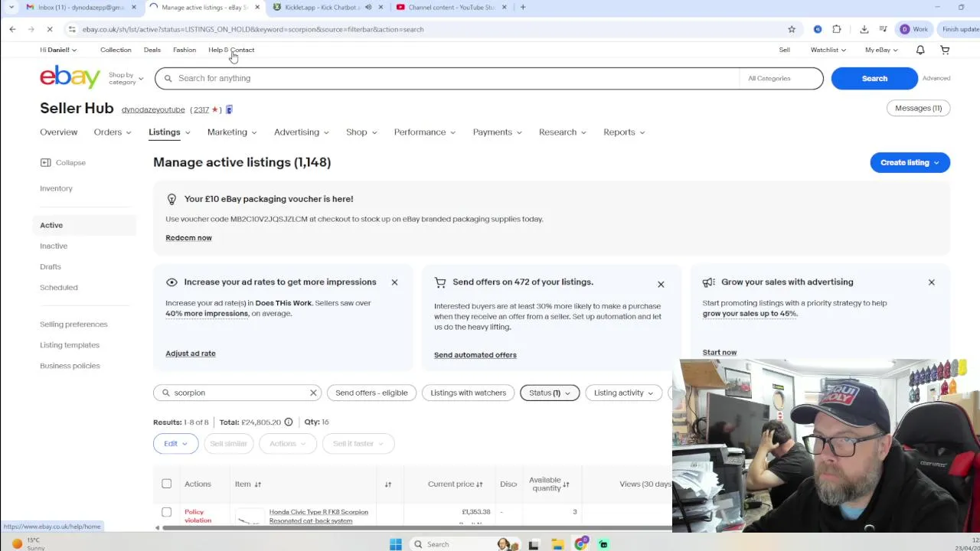Open Drafts in the sidebar
Viewport: 980px width, 551px height.
click(51, 266)
